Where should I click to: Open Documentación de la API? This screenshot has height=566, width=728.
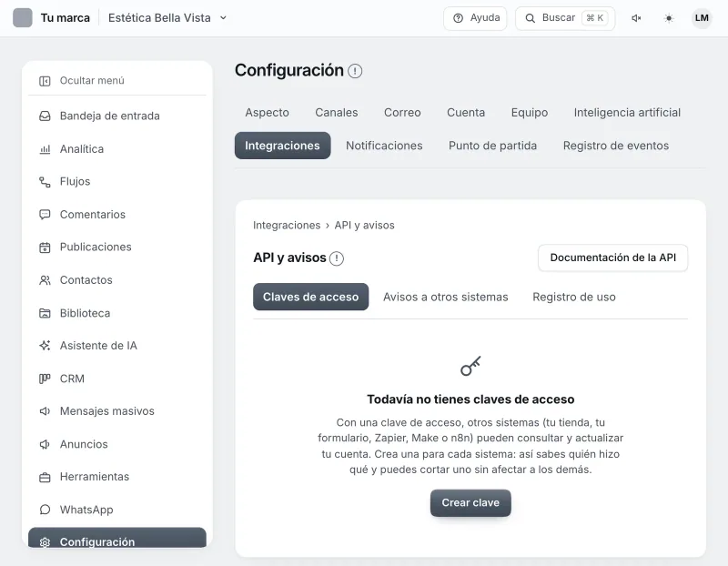pyautogui.click(x=612, y=258)
